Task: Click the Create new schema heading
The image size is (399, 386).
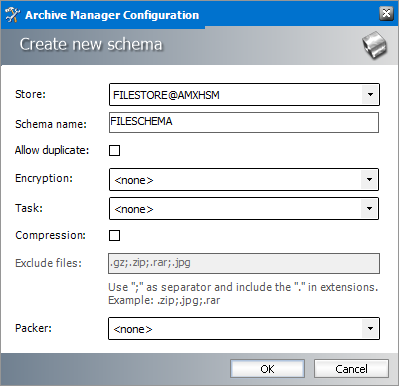Action: pos(91,44)
